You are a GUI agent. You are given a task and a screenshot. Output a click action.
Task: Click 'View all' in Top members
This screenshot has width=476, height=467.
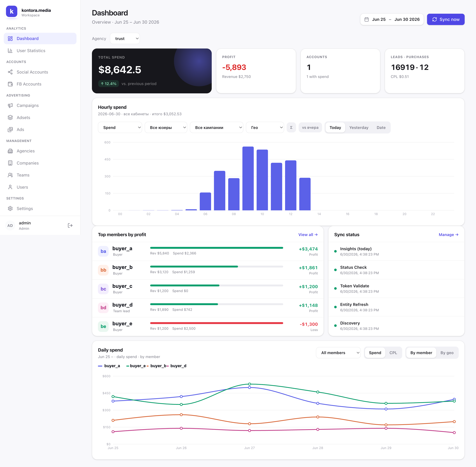[308, 235]
